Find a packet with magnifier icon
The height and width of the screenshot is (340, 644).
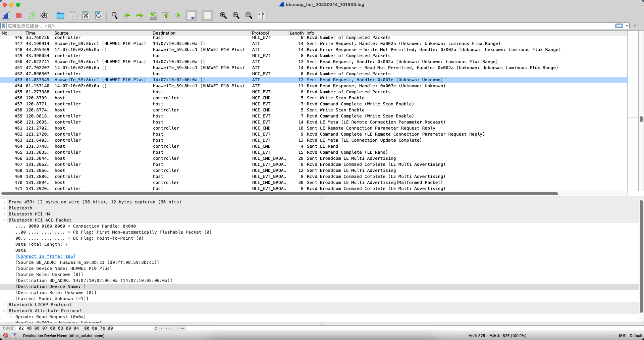[115, 15]
